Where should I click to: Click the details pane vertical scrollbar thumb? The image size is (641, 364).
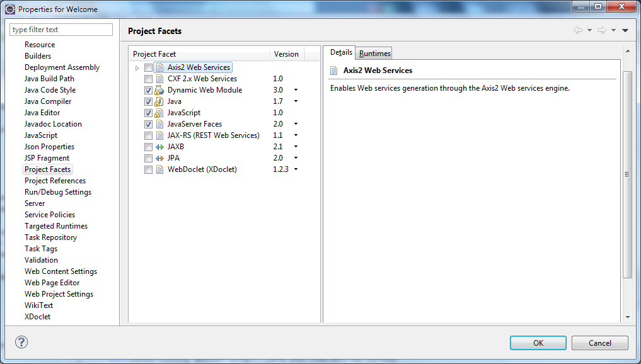(x=628, y=174)
